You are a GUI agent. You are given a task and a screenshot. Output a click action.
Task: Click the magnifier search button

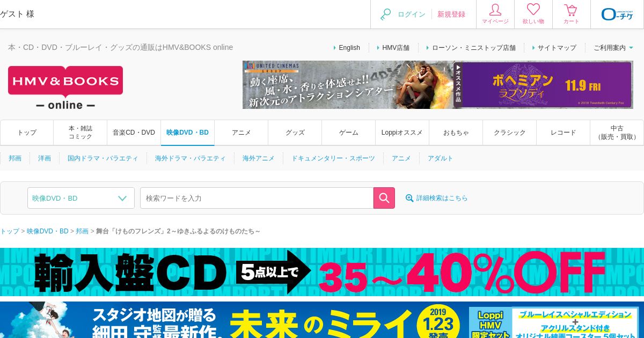click(x=384, y=198)
